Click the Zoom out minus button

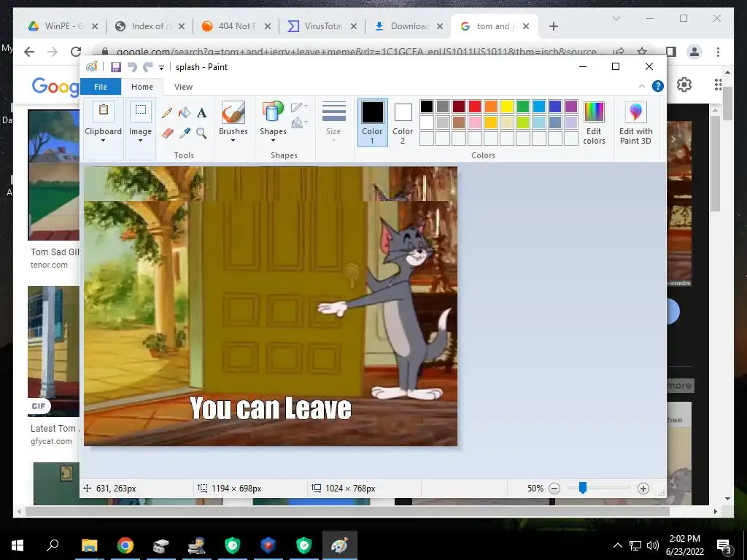click(554, 489)
